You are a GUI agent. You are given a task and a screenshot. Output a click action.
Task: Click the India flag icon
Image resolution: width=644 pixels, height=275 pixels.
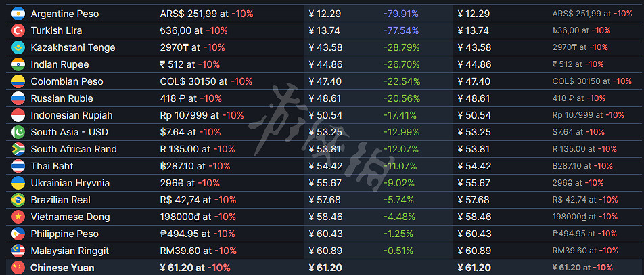18,64
